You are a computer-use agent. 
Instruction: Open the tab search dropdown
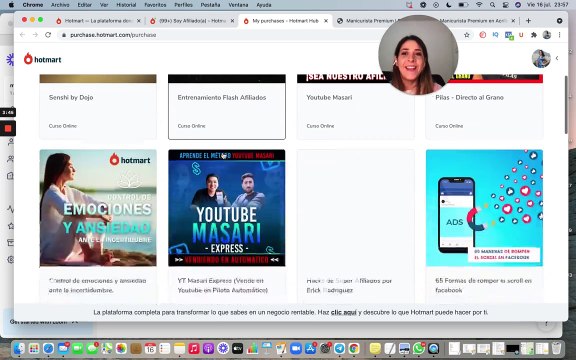point(559,21)
